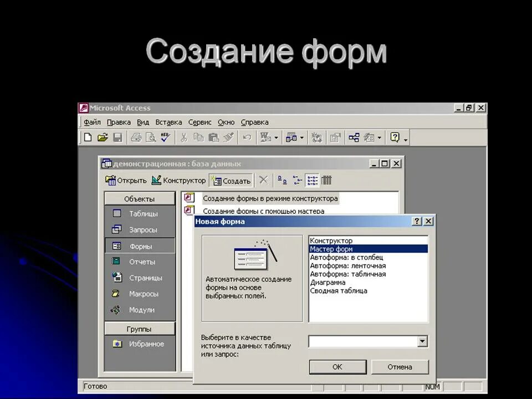Click Конструктор button in the database window toolbar

(178, 181)
